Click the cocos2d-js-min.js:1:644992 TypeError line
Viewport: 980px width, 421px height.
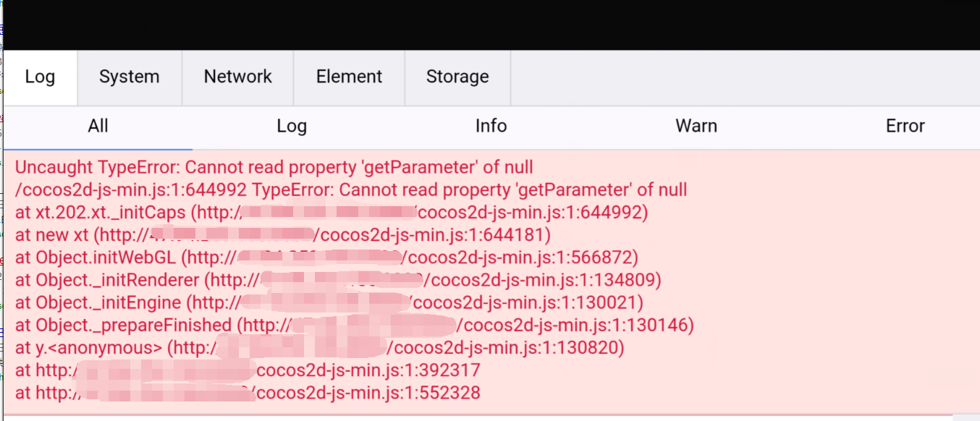pos(350,190)
